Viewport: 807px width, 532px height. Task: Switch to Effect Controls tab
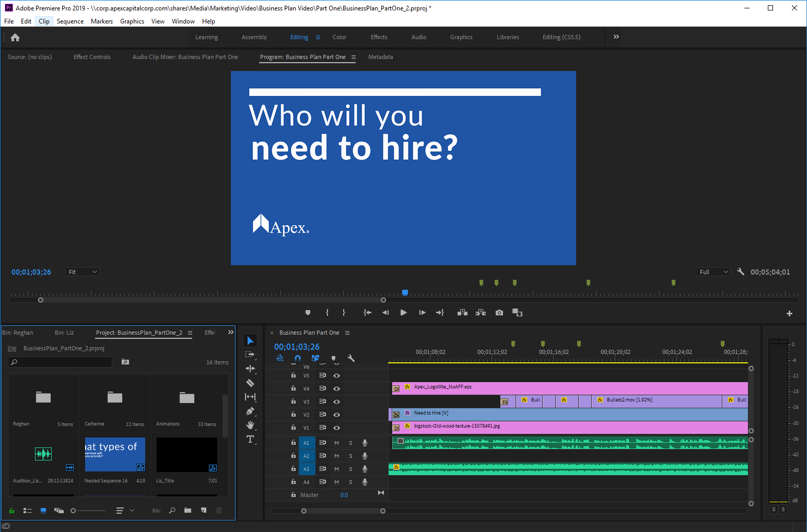[92, 57]
